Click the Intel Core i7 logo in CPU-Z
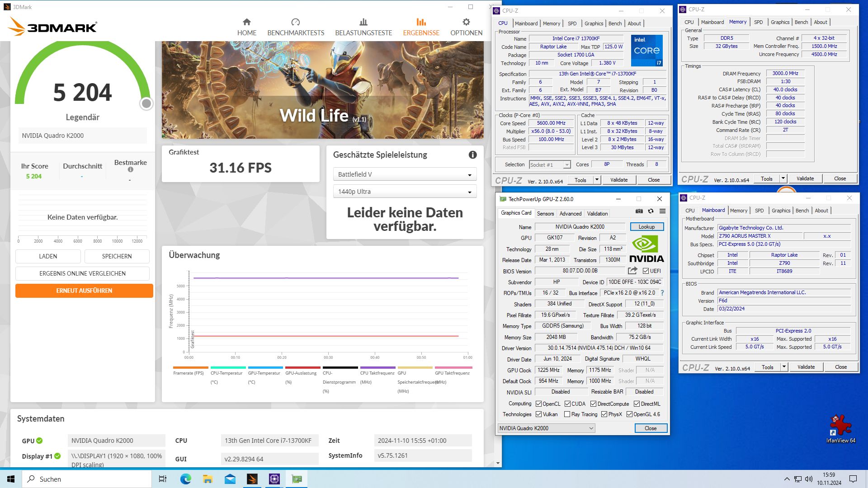The image size is (868, 488). click(x=647, y=50)
